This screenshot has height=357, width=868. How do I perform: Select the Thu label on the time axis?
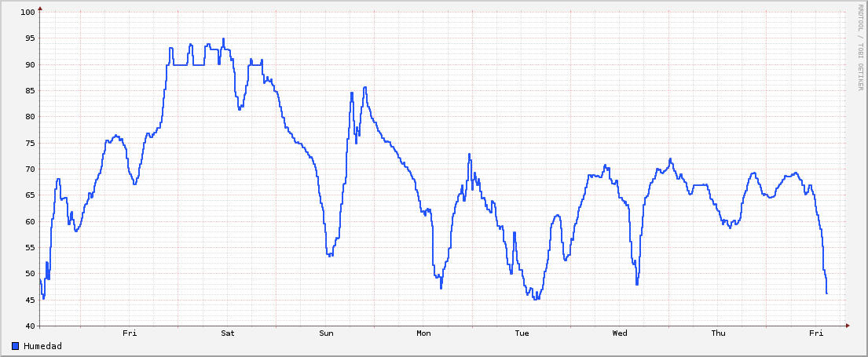718,333
